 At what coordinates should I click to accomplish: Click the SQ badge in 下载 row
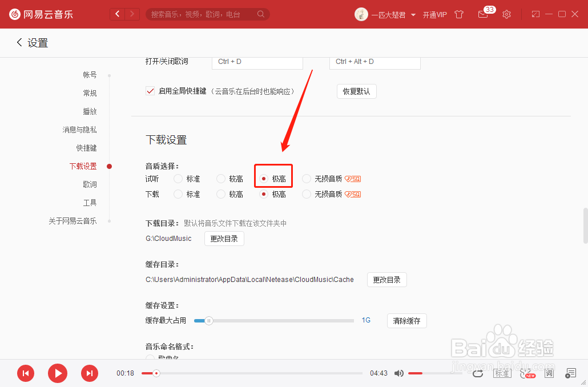coord(353,195)
